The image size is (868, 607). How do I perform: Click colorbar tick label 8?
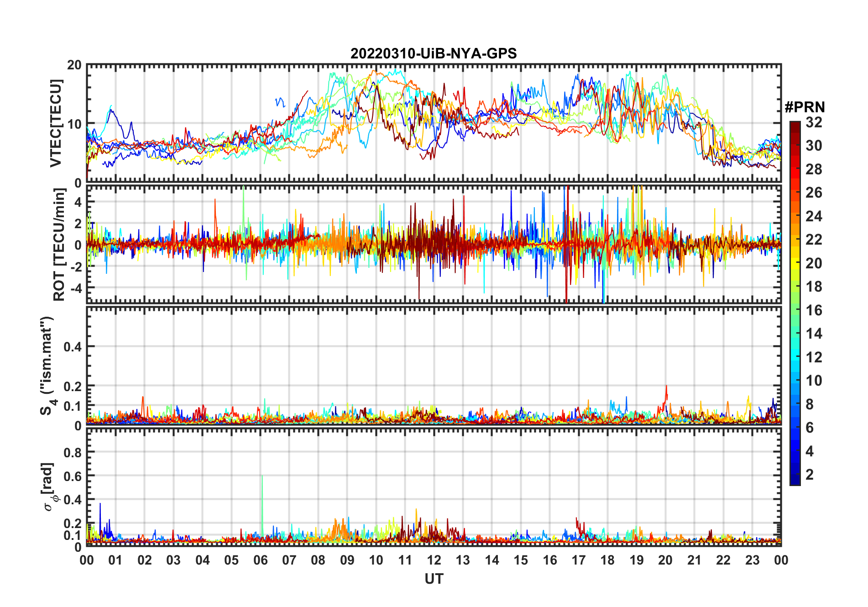(x=810, y=404)
